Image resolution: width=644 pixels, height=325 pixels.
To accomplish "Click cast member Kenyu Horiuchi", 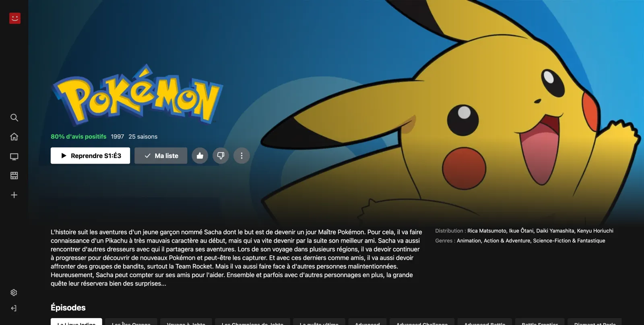I will tap(595, 231).
